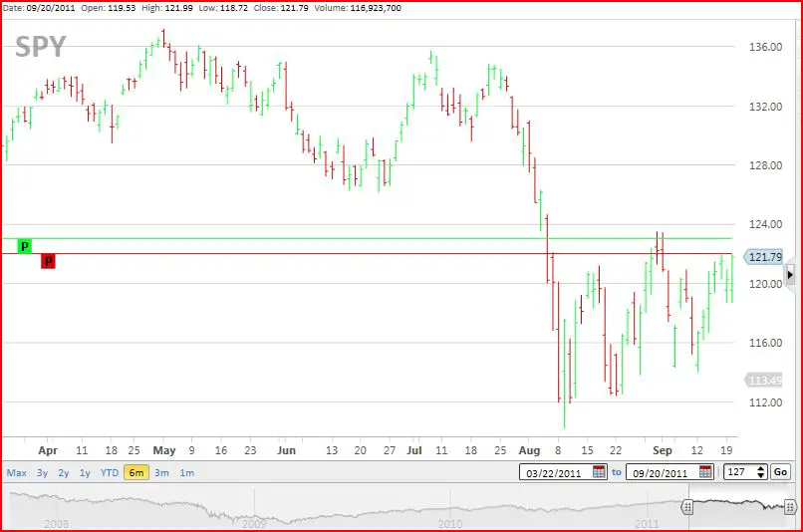The height and width of the screenshot is (532, 803).
Task: Select the 1y time range
Action: (85, 472)
